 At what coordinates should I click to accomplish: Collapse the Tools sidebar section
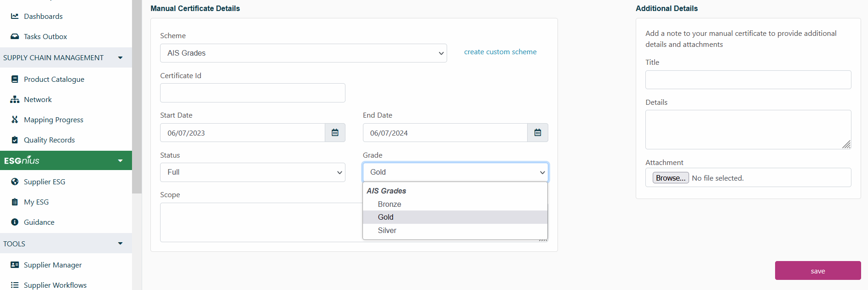[x=120, y=244]
